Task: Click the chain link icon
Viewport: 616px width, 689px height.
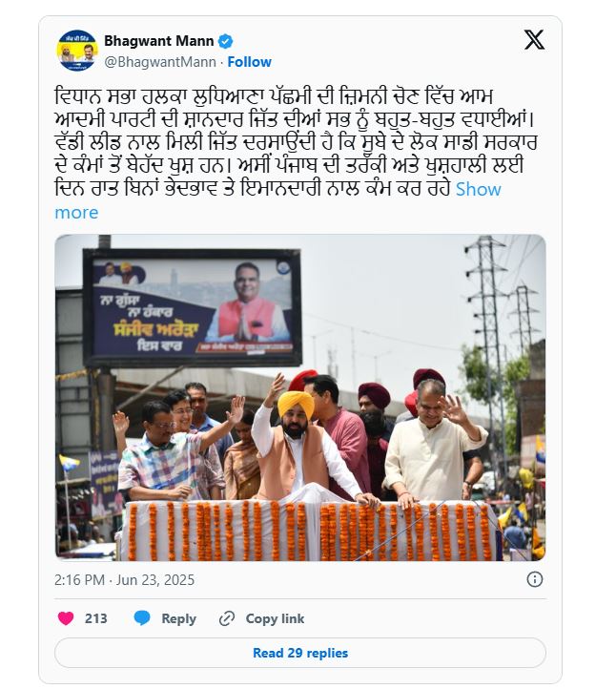Action: (227, 618)
